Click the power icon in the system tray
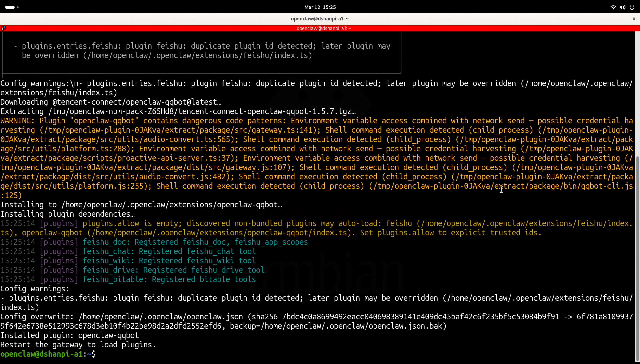The width and height of the screenshot is (640, 364). (x=632, y=7)
